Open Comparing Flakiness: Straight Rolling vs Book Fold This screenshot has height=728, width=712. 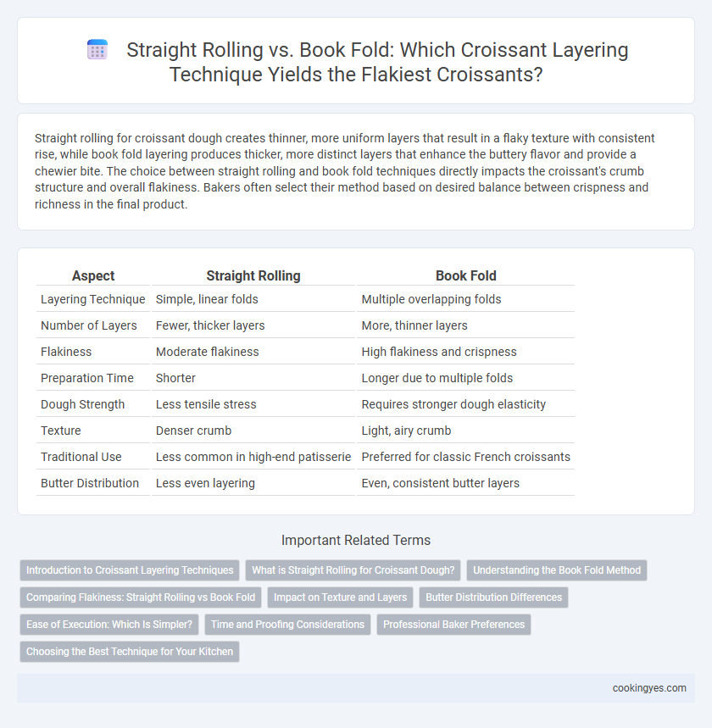tap(141, 597)
